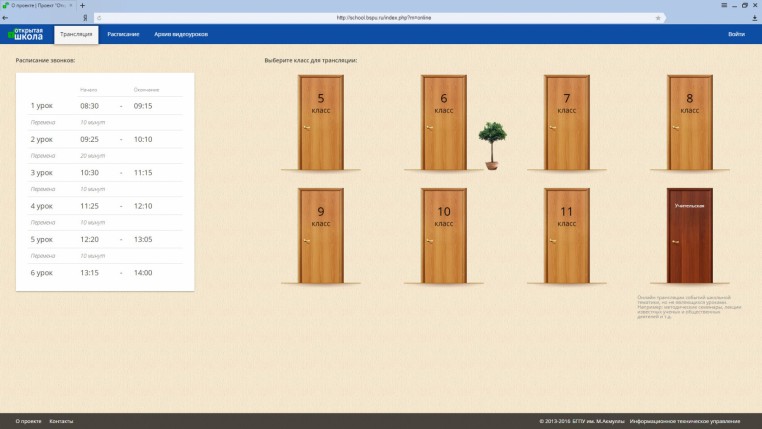The width and height of the screenshot is (762, 429).
Task: Open the О проекте footer link
Action: [x=28, y=421]
